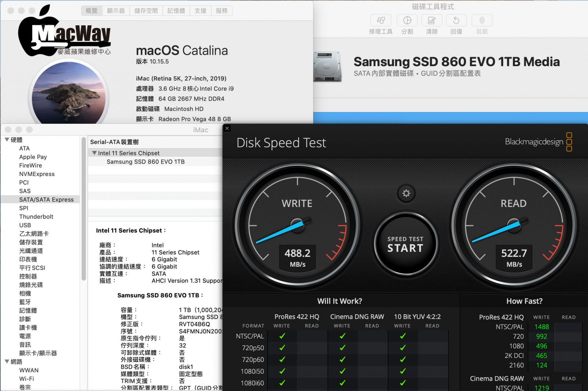
Task: Select 相機 in sidebar
Action: tap(25, 293)
